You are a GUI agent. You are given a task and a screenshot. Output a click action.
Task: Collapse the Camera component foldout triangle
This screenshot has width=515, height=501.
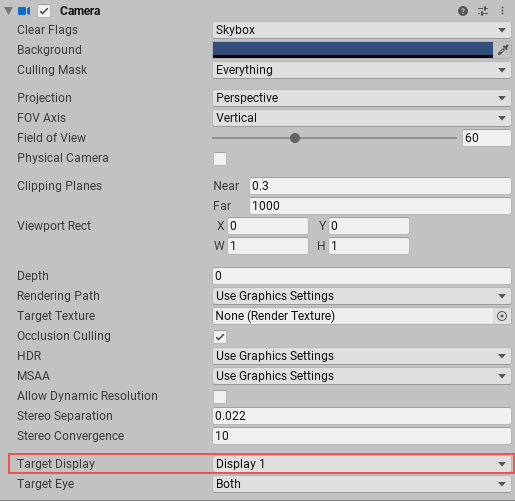pos(9,11)
